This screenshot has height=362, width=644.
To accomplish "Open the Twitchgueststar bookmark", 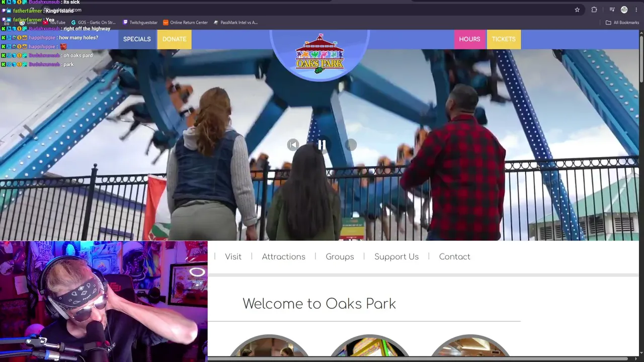I will 140,23.
